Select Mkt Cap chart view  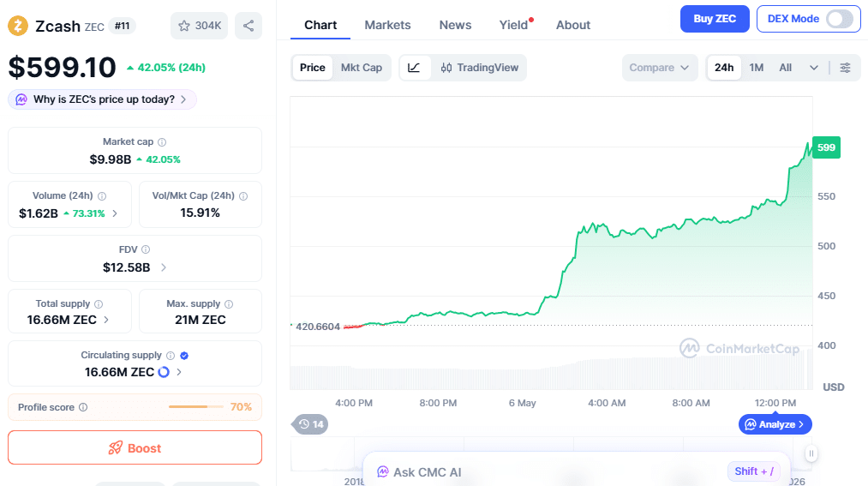[x=362, y=68]
